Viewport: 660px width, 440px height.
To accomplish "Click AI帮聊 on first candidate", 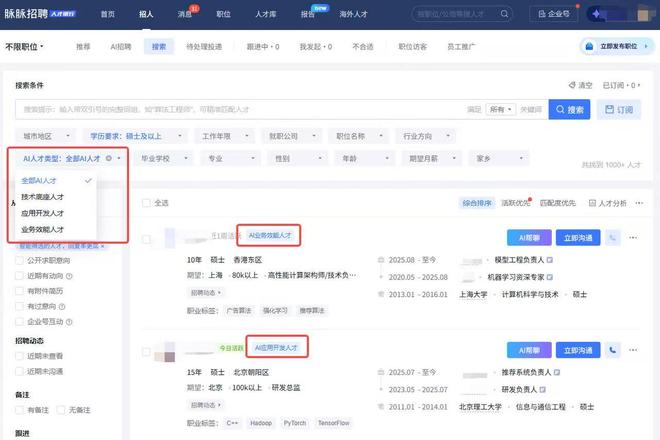I will (x=529, y=238).
